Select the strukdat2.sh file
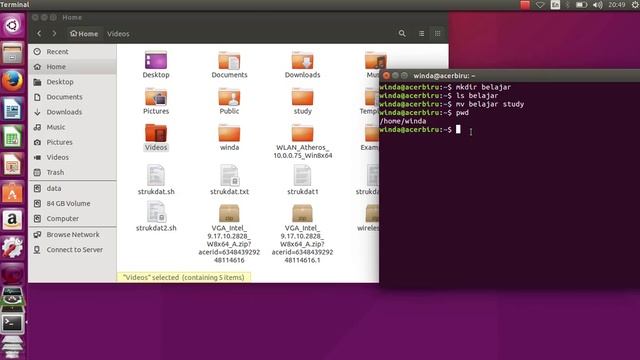The image size is (640, 360). coord(156,211)
